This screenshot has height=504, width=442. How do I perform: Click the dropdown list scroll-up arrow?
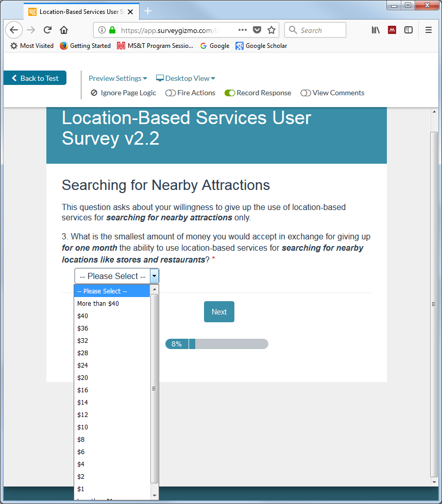pyautogui.click(x=155, y=289)
